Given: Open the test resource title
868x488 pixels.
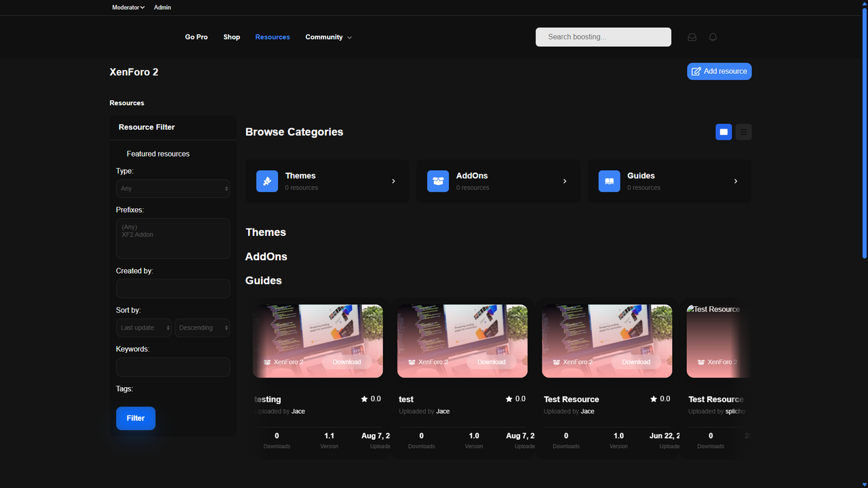Looking at the screenshot, I should pos(406,399).
